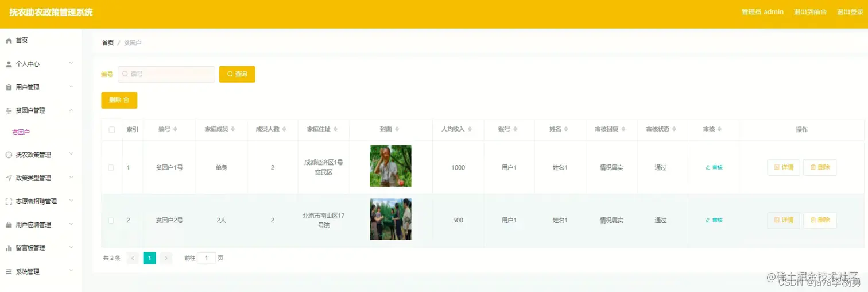Click the sort arrows on 姓名 column

coord(566,129)
